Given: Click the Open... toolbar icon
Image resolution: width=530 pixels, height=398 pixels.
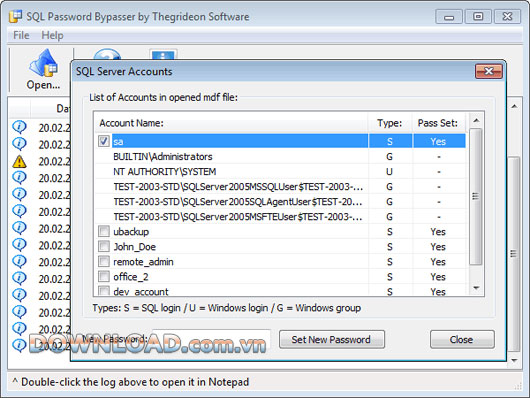Looking at the screenshot, I should (43, 70).
